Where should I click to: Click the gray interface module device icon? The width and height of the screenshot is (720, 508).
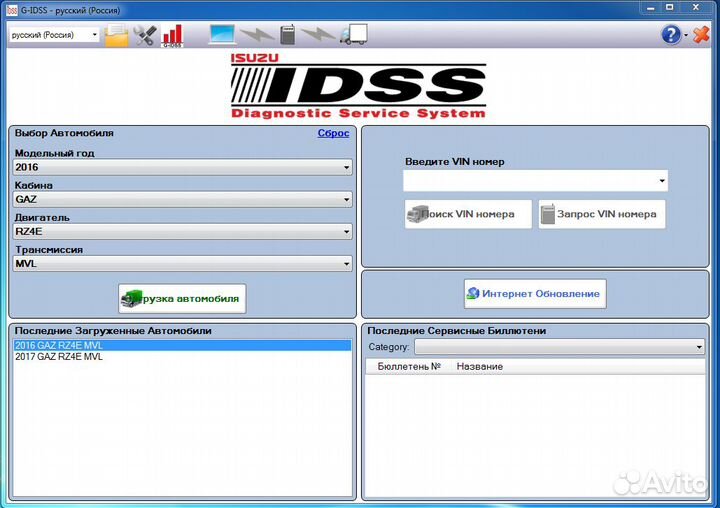pos(288,35)
